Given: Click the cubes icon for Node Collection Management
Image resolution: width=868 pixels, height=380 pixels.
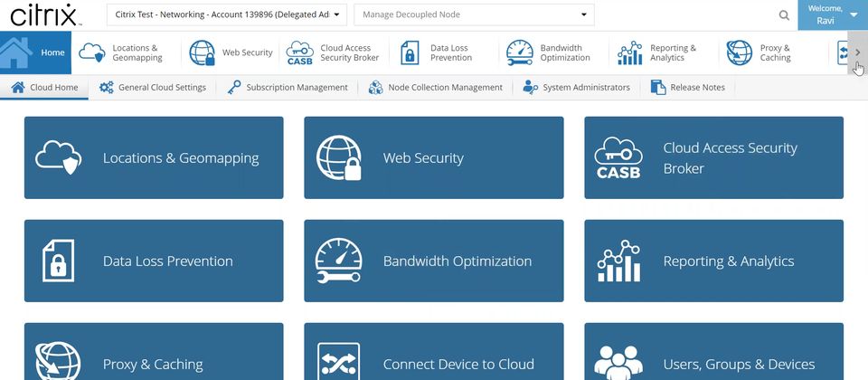Looking at the screenshot, I should click(x=376, y=87).
